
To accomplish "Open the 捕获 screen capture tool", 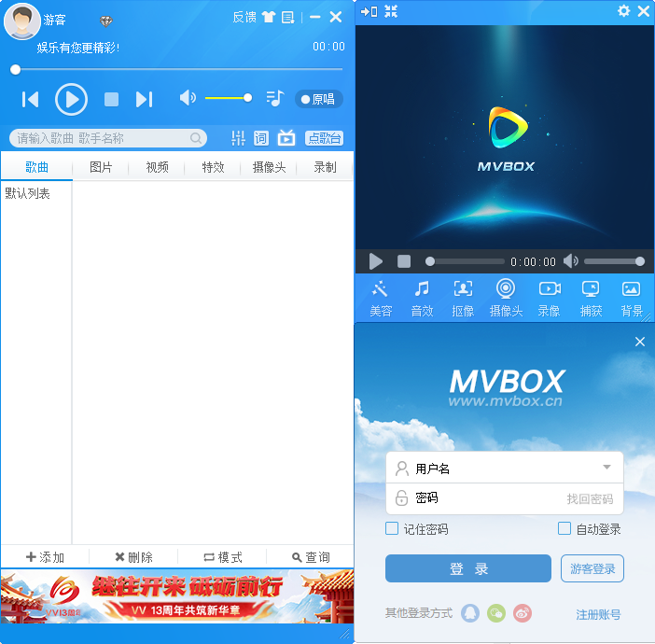I will tap(591, 299).
